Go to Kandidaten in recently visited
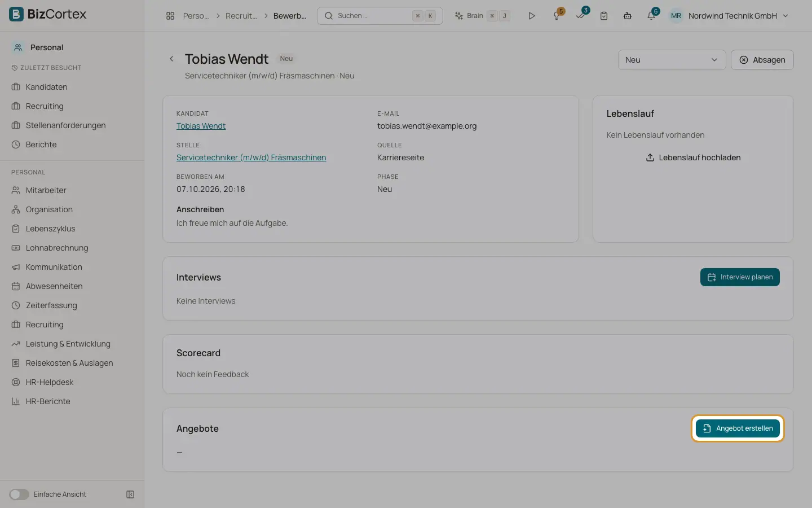This screenshot has height=508, width=812. (46, 87)
